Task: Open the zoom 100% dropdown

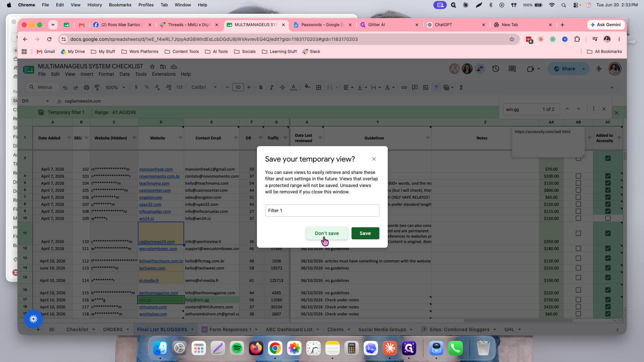Action: click(x=115, y=87)
